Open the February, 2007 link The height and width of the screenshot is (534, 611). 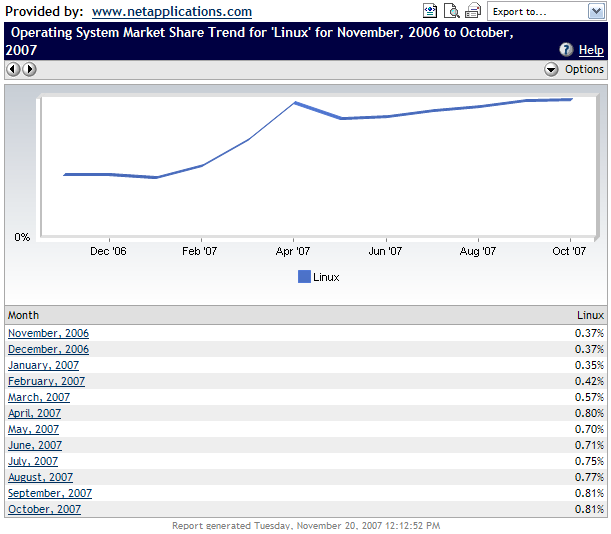[x=46, y=382]
